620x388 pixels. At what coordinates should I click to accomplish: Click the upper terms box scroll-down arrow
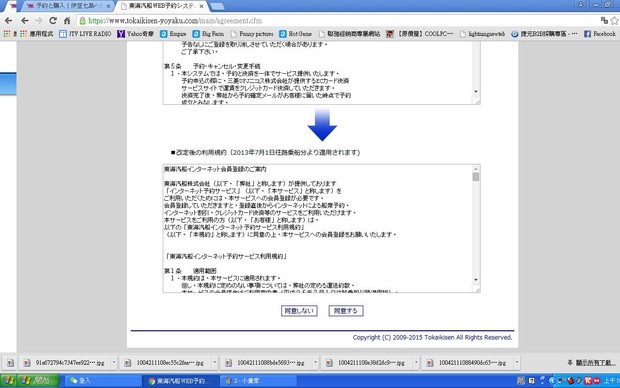[x=476, y=91]
